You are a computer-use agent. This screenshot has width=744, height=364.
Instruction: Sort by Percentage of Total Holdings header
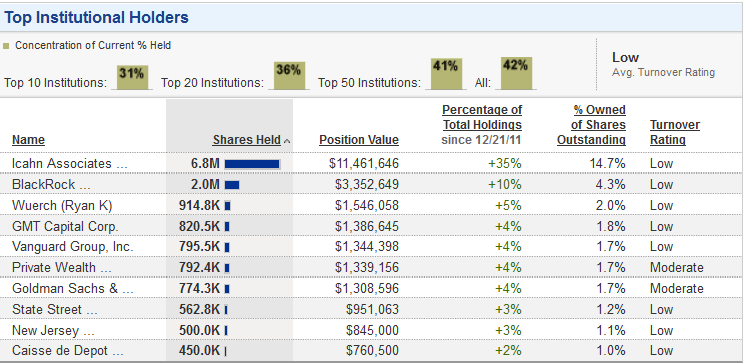coord(482,117)
